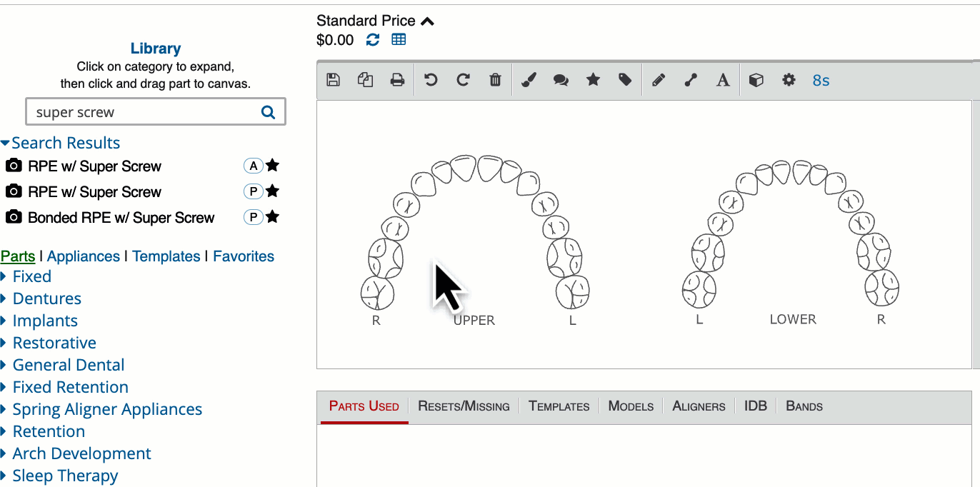Collapse the Standard Price chevron
The width and height of the screenshot is (980, 487).
tap(427, 21)
